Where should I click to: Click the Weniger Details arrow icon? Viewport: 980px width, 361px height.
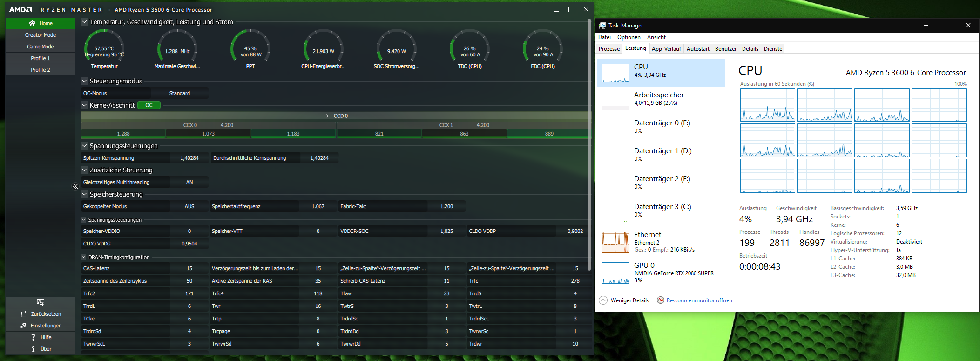tap(603, 300)
